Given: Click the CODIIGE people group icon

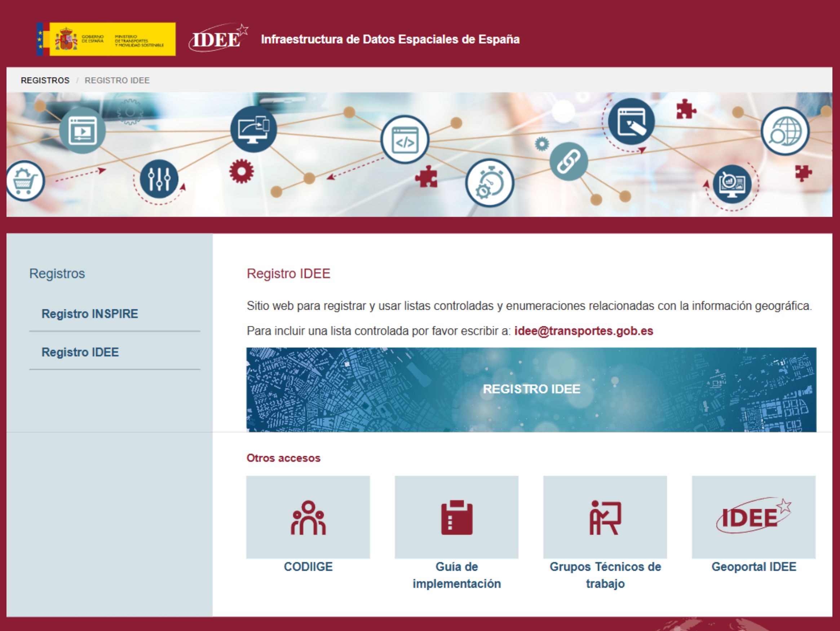Looking at the screenshot, I should (x=308, y=517).
